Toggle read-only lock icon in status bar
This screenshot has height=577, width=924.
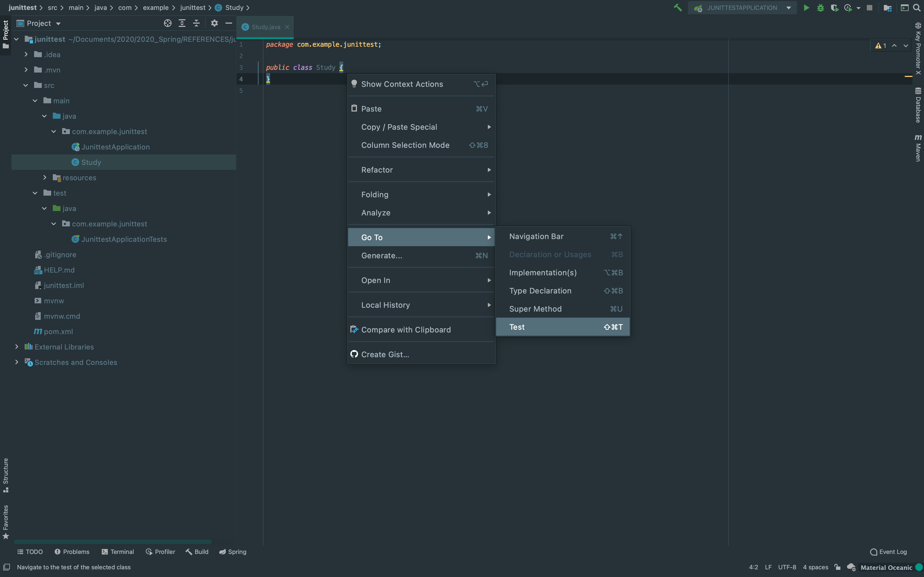(x=838, y=567)
